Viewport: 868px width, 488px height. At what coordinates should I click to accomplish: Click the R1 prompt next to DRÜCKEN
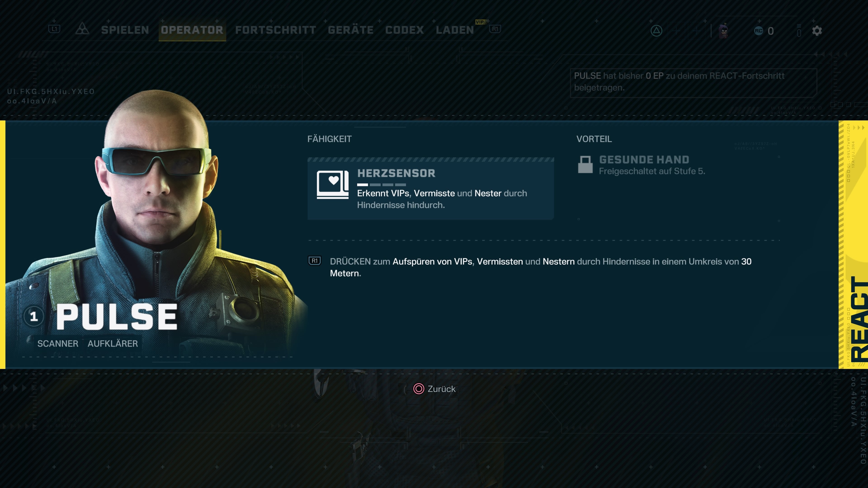[315, 261]
